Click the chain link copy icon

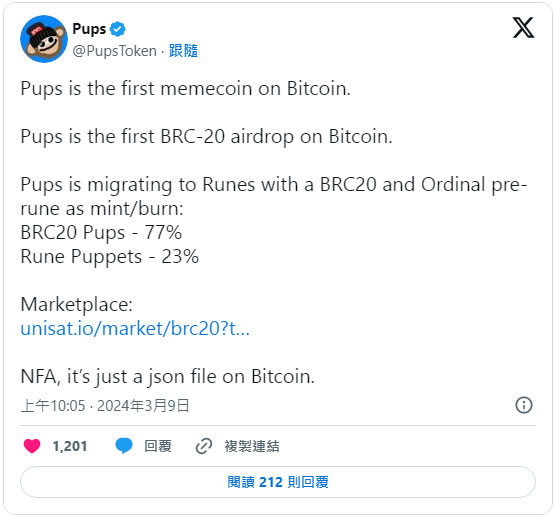click(x=204, y=446)
